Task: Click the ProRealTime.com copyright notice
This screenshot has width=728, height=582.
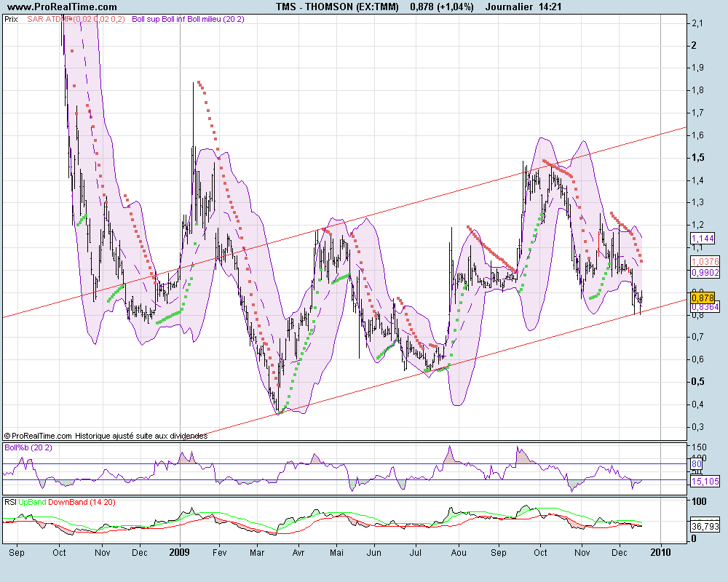Action: [106, 436]
